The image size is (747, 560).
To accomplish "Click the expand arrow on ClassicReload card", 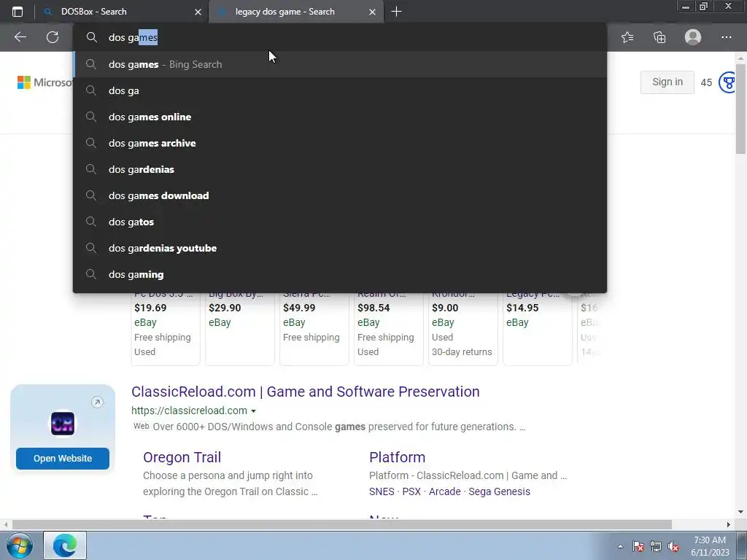I will tap(97, 402).
